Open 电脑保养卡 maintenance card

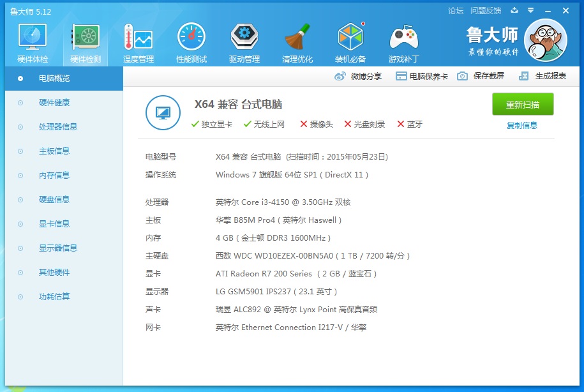pyautogui.click(x=422, y=77)
